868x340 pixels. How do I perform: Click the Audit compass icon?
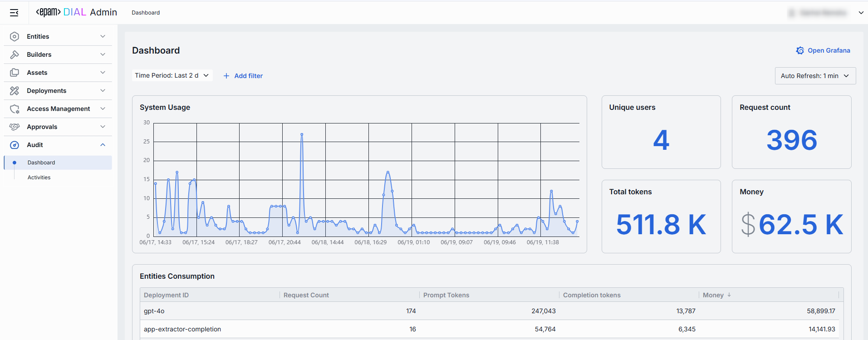coord(15,145)
